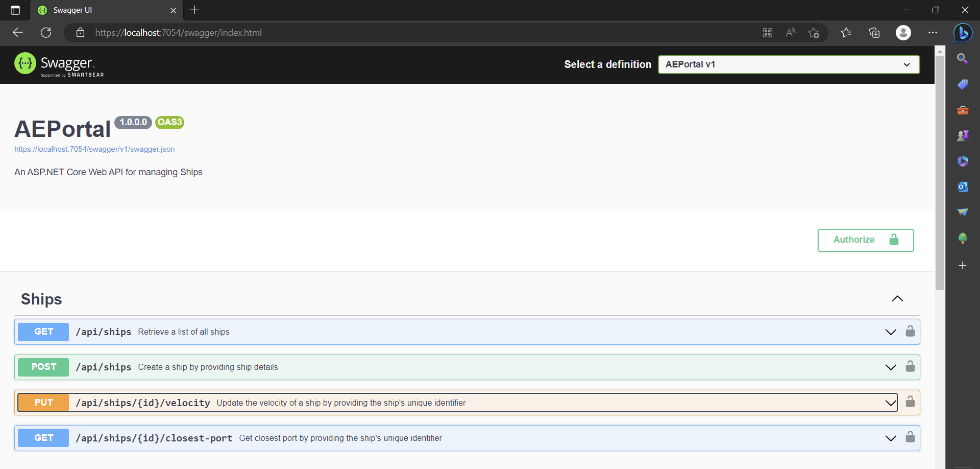Click the Swagger logo

59,64
